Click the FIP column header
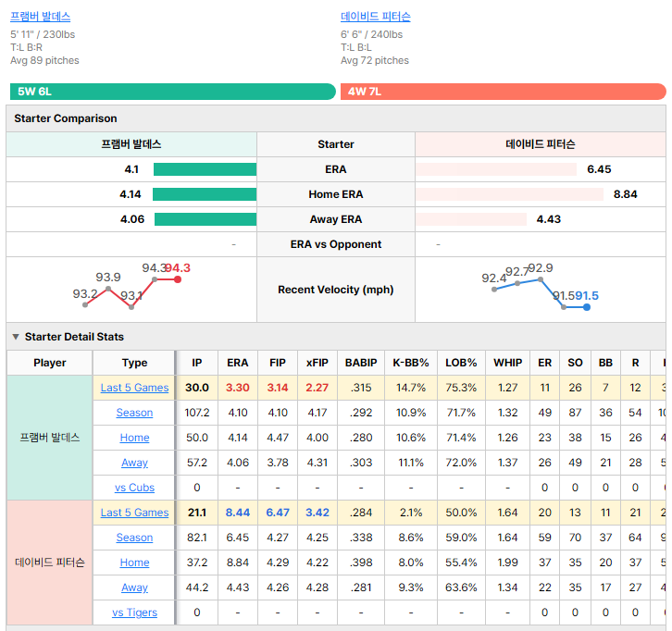672x631 pixels. click(x=278, y=363)
